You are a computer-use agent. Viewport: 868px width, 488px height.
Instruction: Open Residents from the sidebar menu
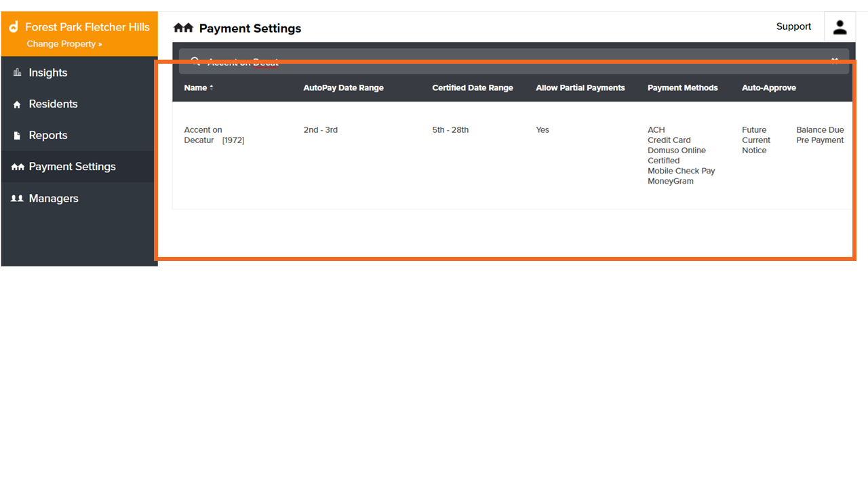[x=54, y=104]
